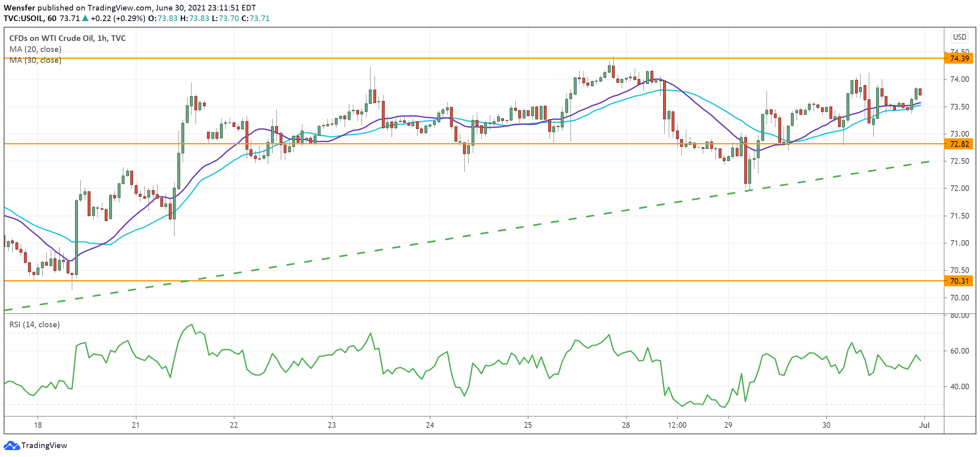The width and height of the screenshot is (980, 457).
Task: Click the author name Wensfer
Action: [x=19, y=7]
